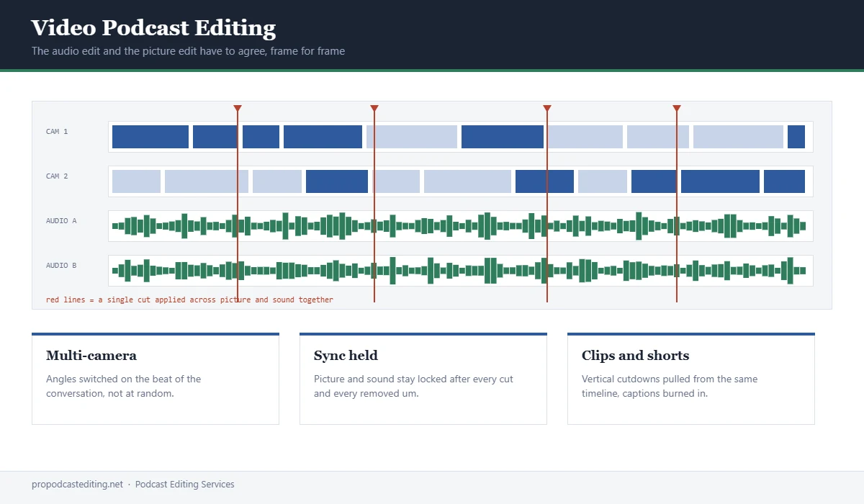Select the small dark clip ending the CAM 1 track
This screenshot has width=864, height=504.
796,137
